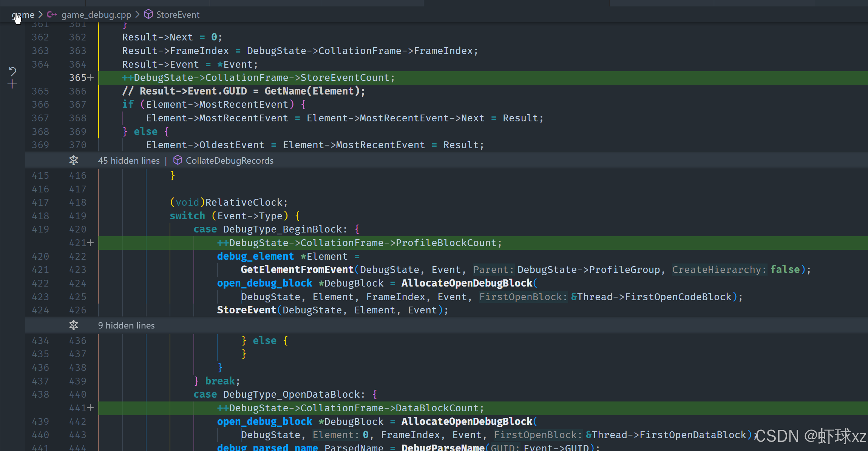Click the plus marker beside line number 421
Viewport: 868px width, 451px height.
tap(91, 243)
